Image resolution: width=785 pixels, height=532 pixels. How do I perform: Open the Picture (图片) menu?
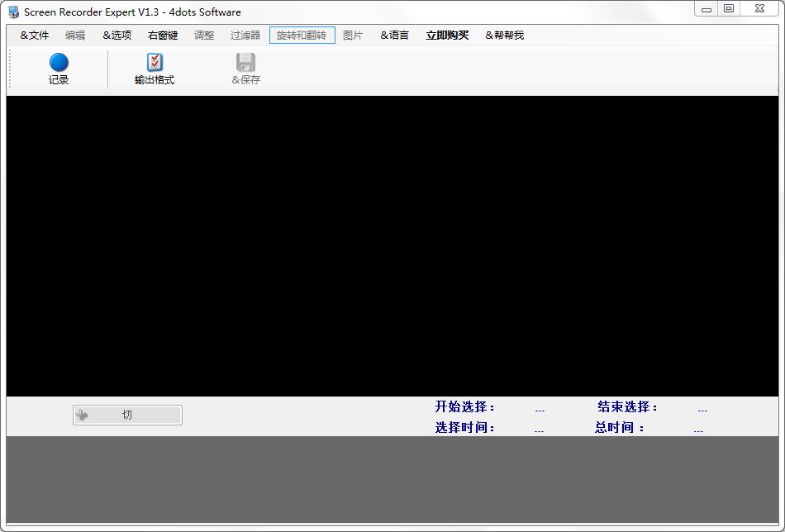(x=353, y=36)
